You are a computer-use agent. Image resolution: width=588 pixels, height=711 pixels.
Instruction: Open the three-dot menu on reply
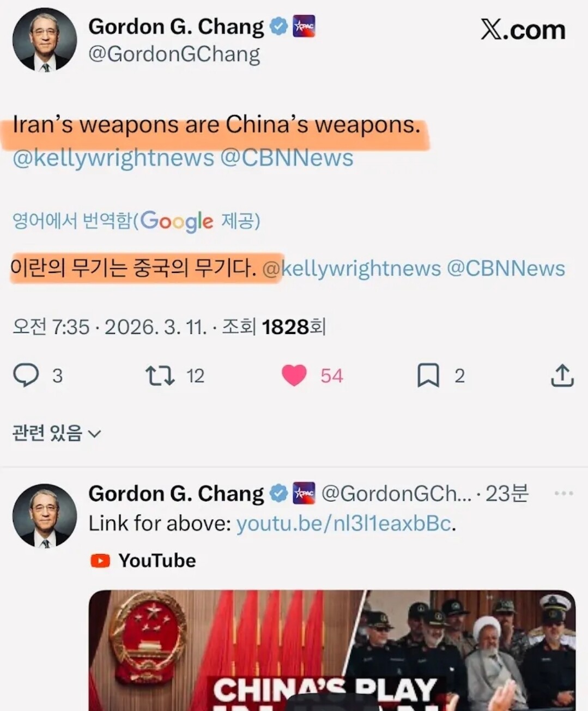(x=563, y=493)
